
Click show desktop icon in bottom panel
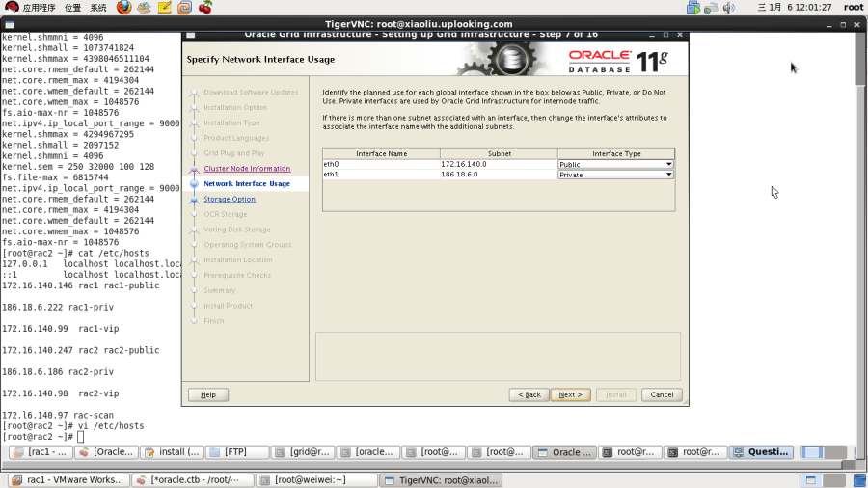click(859, 480)
